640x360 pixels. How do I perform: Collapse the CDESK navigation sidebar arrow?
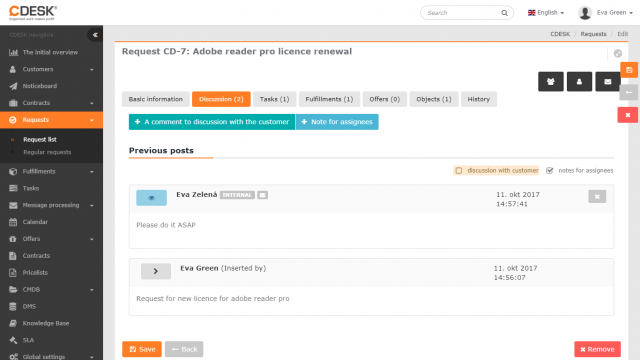click(95, 35)
